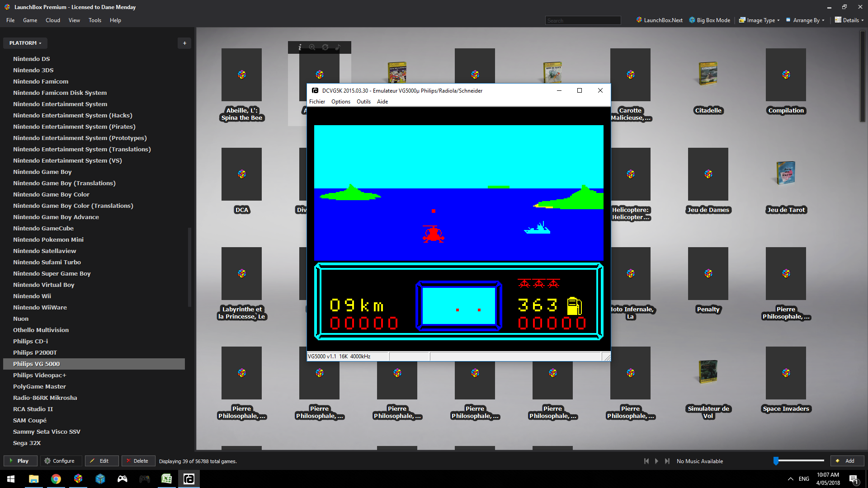Play music with the play control
Image resolution: width=868 pixels, height=488 pixels.
pyautogui.click(x=656, y=461)
